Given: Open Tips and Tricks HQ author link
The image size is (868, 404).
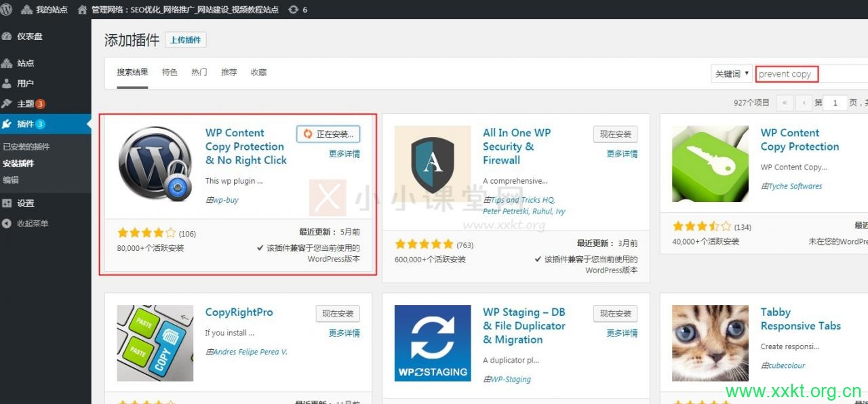Looking at the screenshot, I should [523, 200].
